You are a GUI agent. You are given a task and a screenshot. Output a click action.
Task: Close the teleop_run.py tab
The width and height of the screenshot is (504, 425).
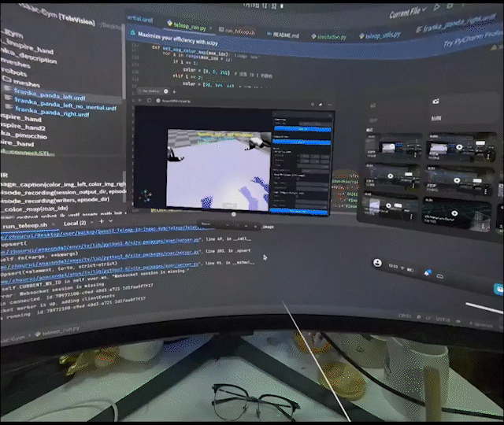tap(211, 28)
